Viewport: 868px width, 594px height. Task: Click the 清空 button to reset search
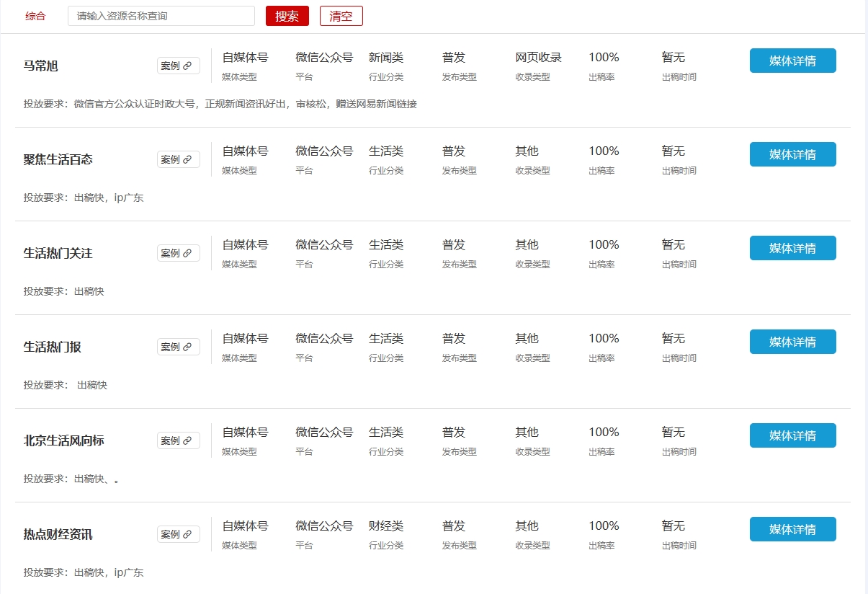point(341,16)
